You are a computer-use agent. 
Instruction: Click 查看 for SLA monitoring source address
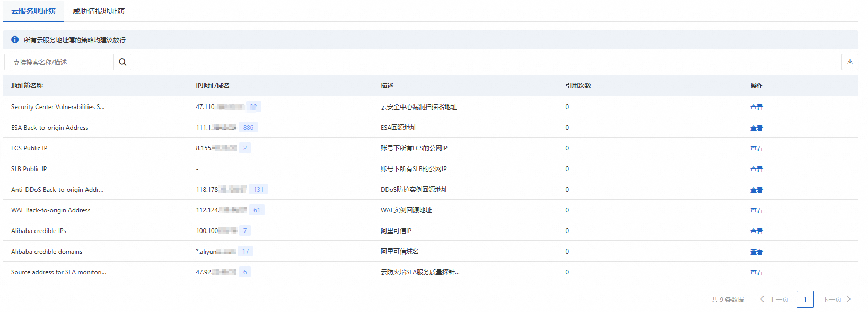pos(756,272)
